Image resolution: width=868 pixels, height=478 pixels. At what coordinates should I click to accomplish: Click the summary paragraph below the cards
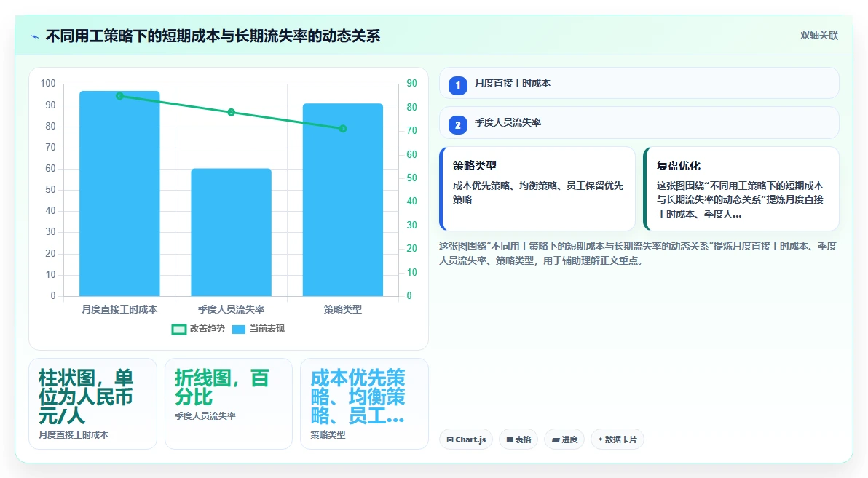point(638,253)
